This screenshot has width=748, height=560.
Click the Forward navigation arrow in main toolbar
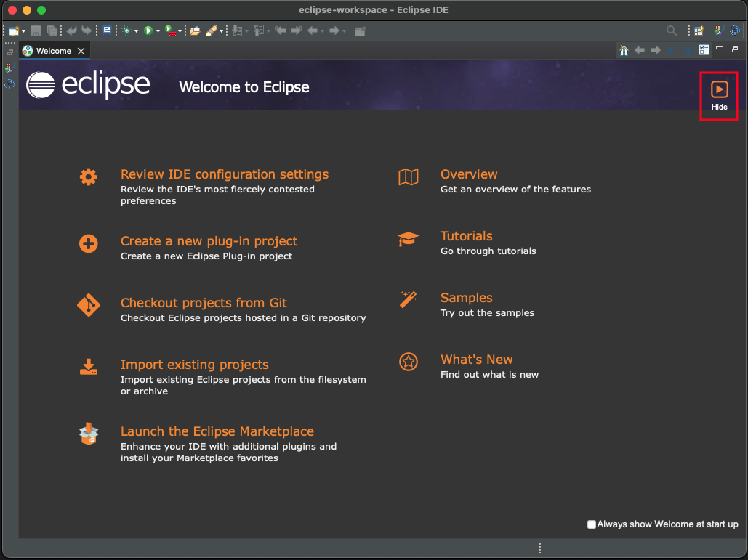click(x=334, y=31)
